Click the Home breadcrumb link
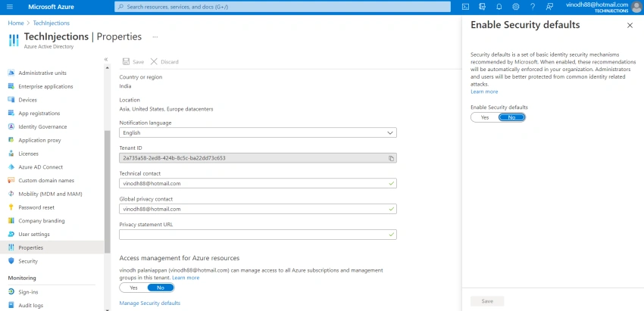 click(x=16, y=23)
